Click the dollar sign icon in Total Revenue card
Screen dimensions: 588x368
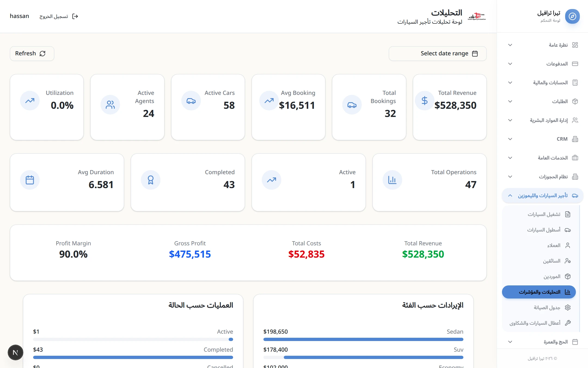424,101
